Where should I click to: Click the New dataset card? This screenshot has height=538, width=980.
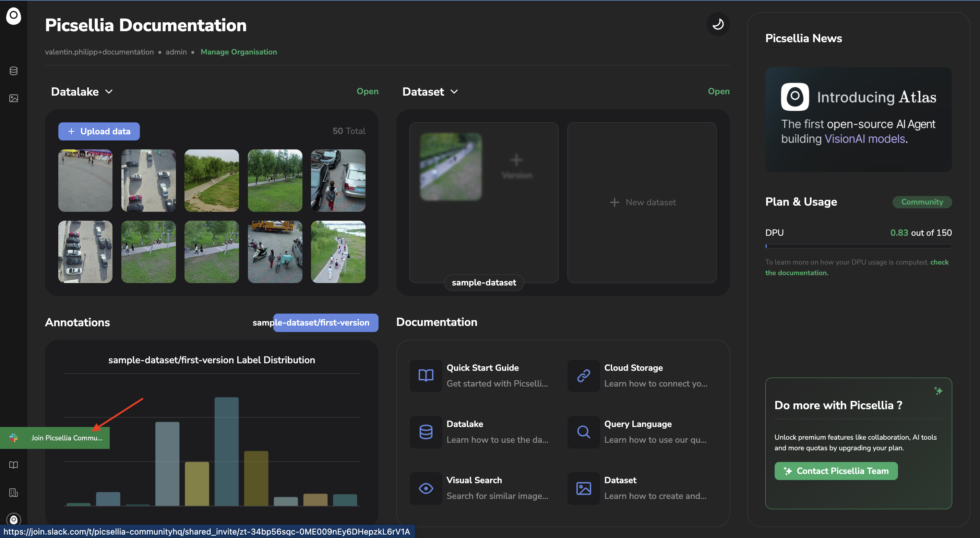click(x=642, y=202)
